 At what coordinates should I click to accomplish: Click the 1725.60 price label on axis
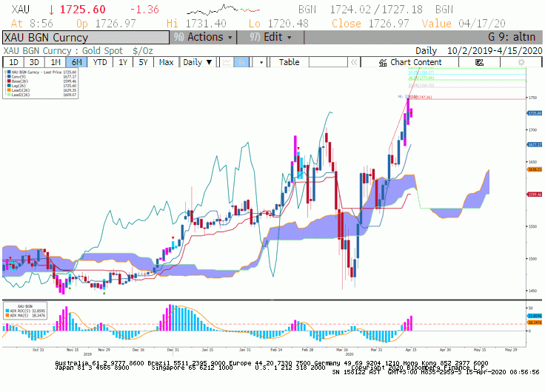point(535,113)
